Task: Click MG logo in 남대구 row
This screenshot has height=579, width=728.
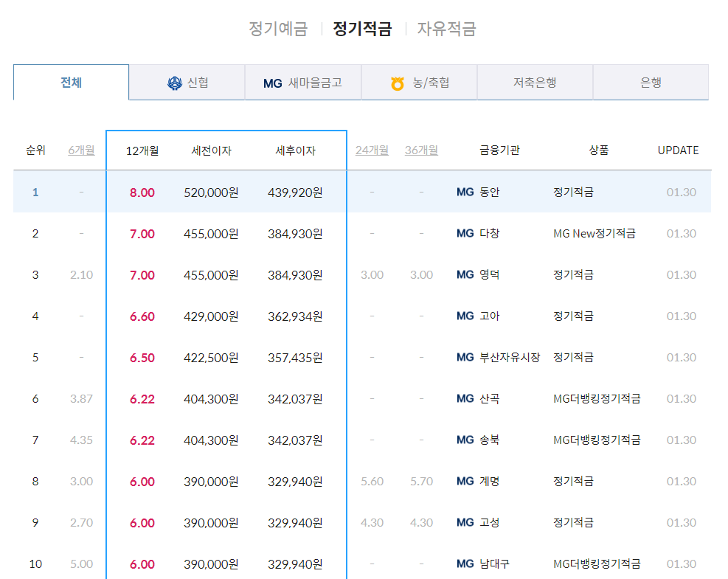Action: (465, 564)
